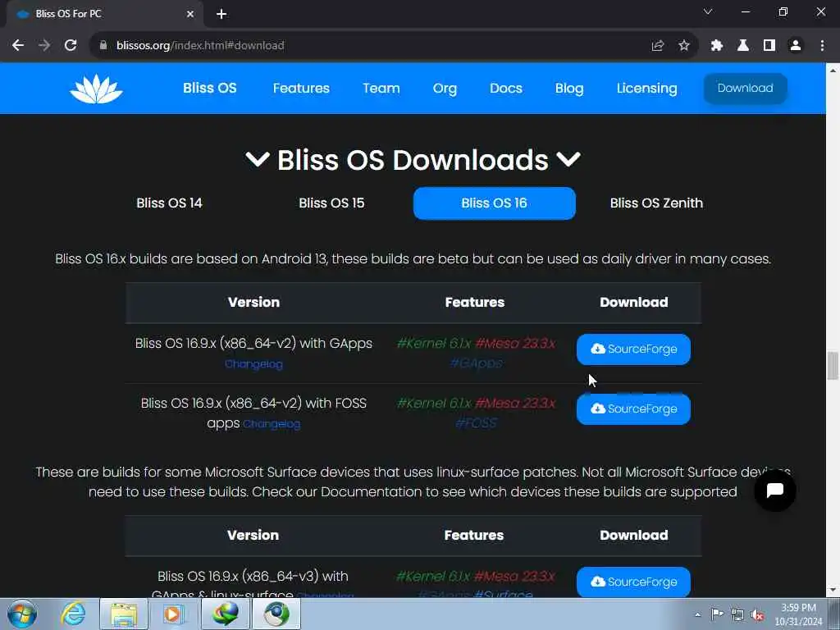Open Bliss OS nav menu item
The width and height of the screenshot is (840, 630).
(210, 88)
